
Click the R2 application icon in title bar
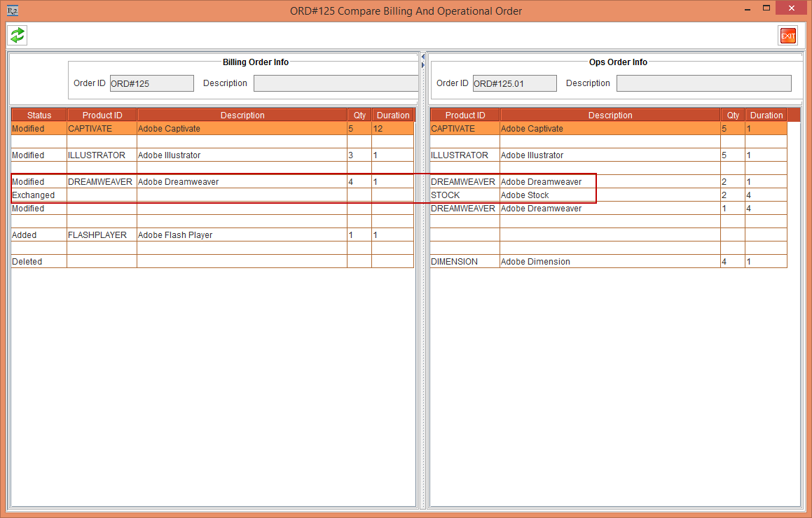pos(13,10)
